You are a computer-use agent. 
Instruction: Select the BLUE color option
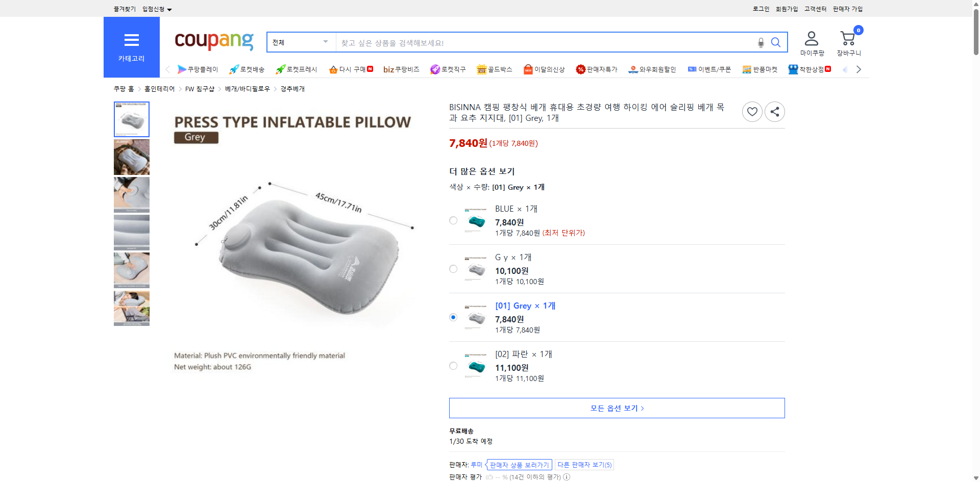(x=453, y=220)
